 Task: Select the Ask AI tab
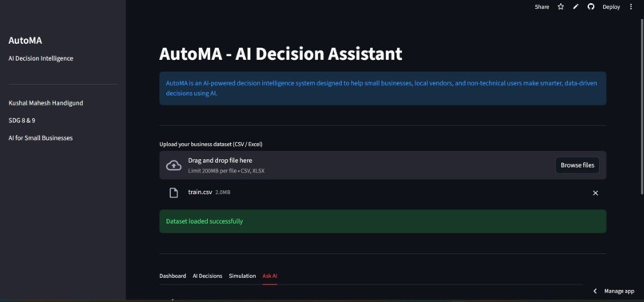(270, 276)
